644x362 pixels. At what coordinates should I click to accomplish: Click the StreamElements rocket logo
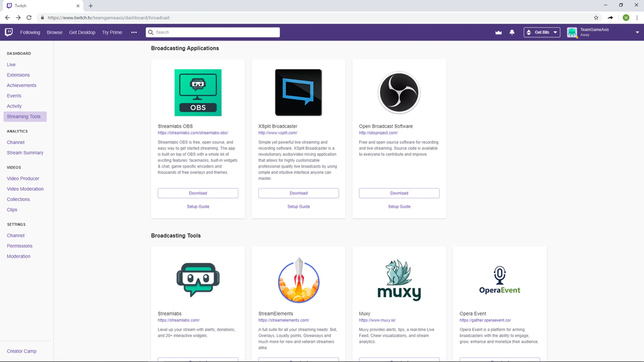coord(299,281)
